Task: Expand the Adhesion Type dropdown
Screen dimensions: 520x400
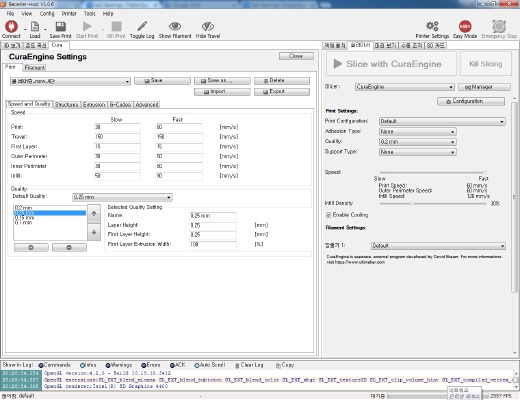Action: pyautogui.click(x=418, y=132)
